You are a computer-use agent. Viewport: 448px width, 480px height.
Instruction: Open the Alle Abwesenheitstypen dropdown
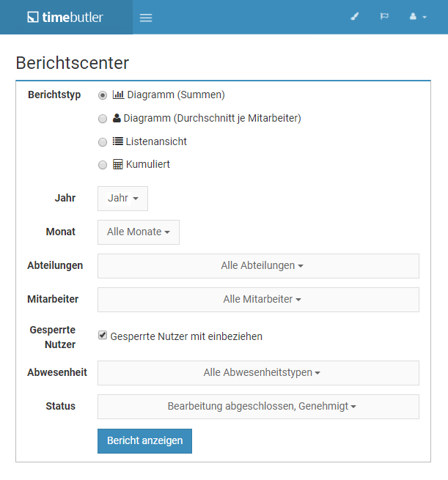258,373
